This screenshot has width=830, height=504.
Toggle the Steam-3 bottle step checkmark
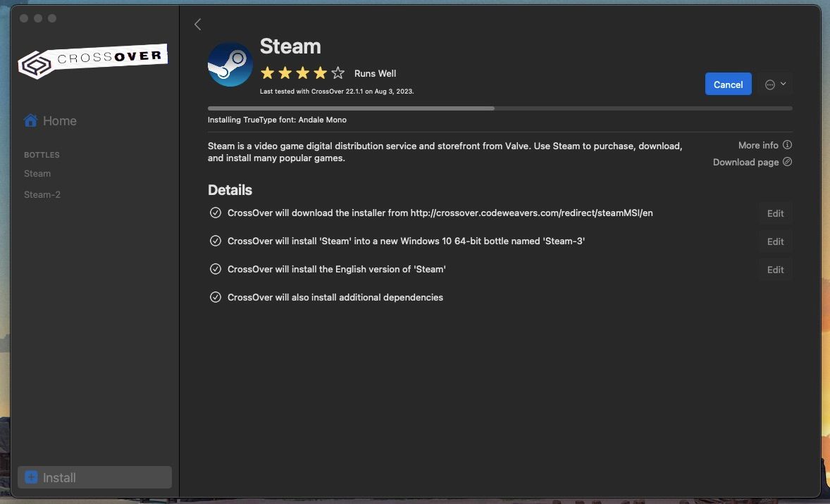tap(216, 240)
